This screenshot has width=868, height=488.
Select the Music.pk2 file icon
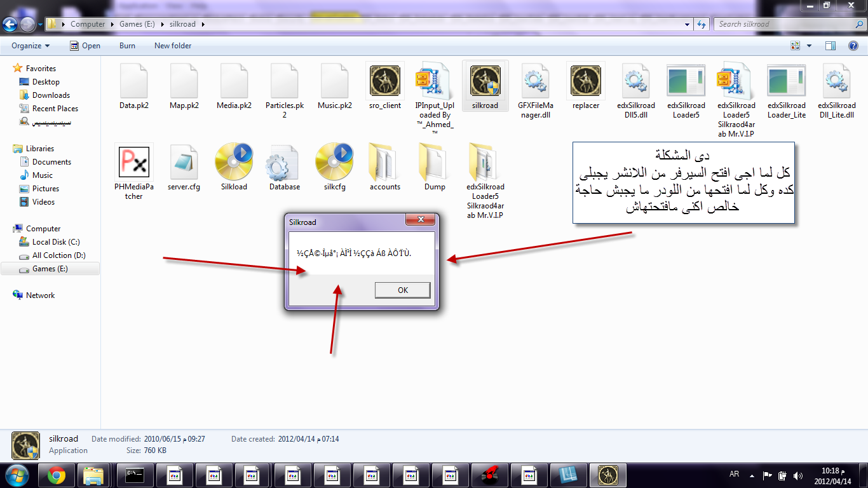click(335, 81)
